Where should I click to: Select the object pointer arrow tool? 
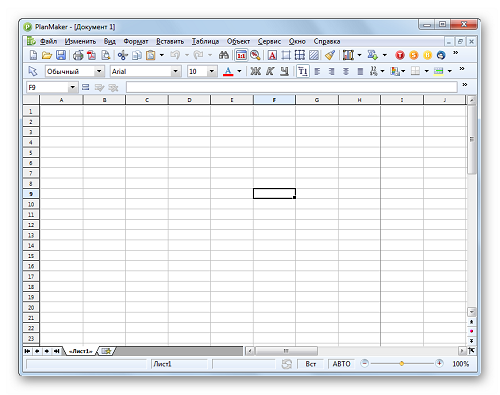pyautogui.click(x=33, y=71)
